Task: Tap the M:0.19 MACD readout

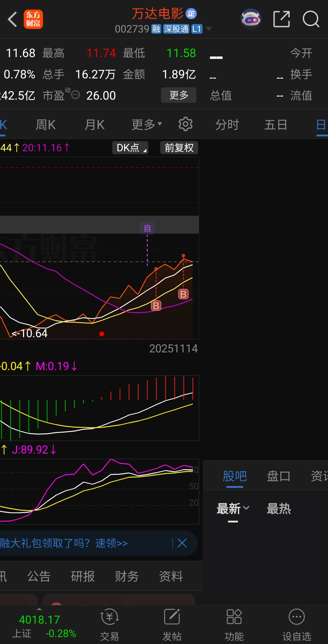Action: click(57, 366)
